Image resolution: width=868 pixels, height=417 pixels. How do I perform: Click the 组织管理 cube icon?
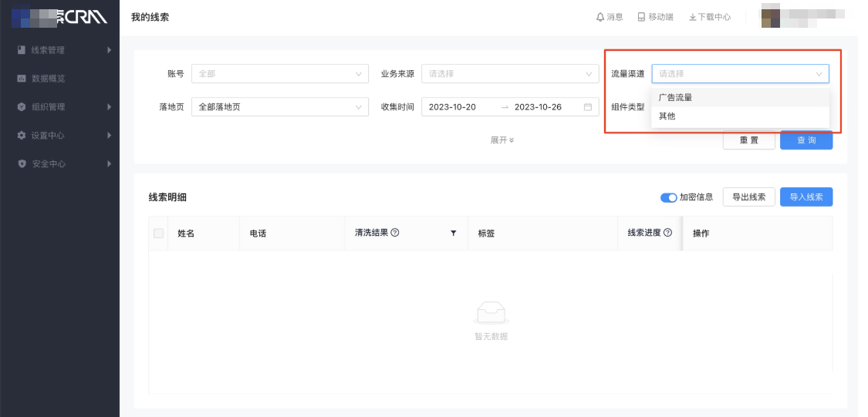[x=22, y=106]
